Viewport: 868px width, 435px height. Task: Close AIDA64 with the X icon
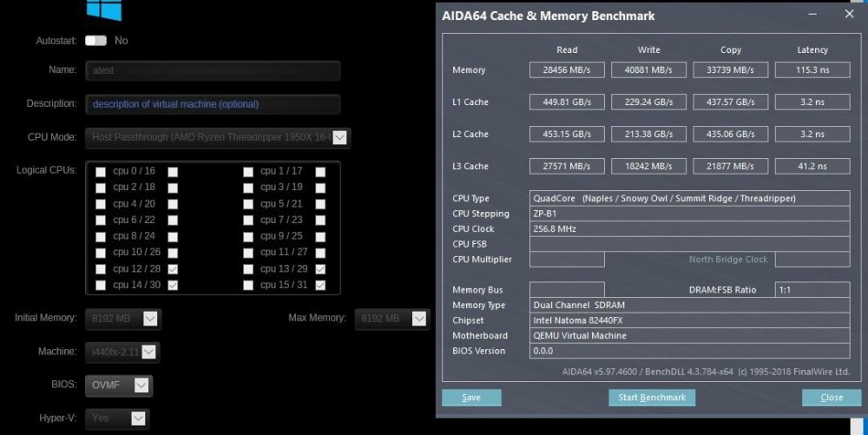(850, 14)
